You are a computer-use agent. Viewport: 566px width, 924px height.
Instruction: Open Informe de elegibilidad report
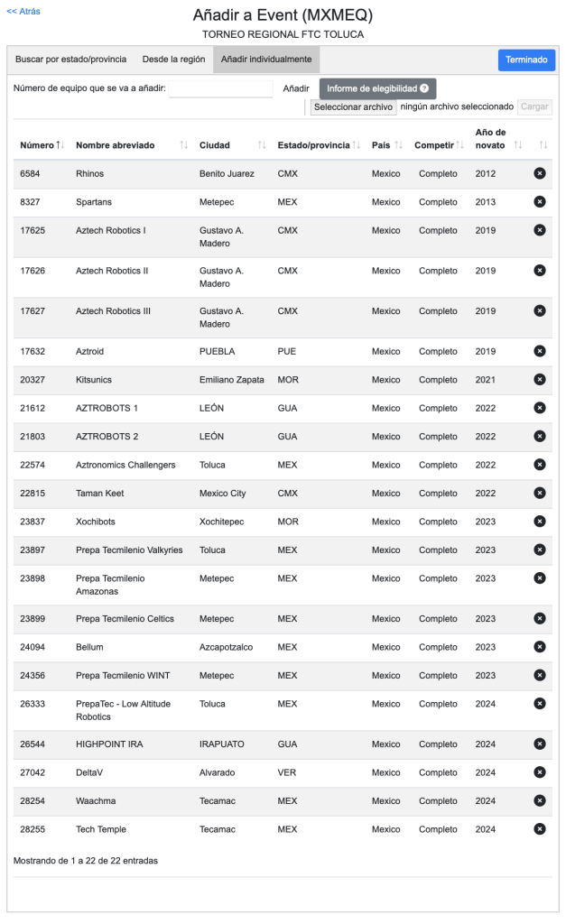[x=377, y=88]
